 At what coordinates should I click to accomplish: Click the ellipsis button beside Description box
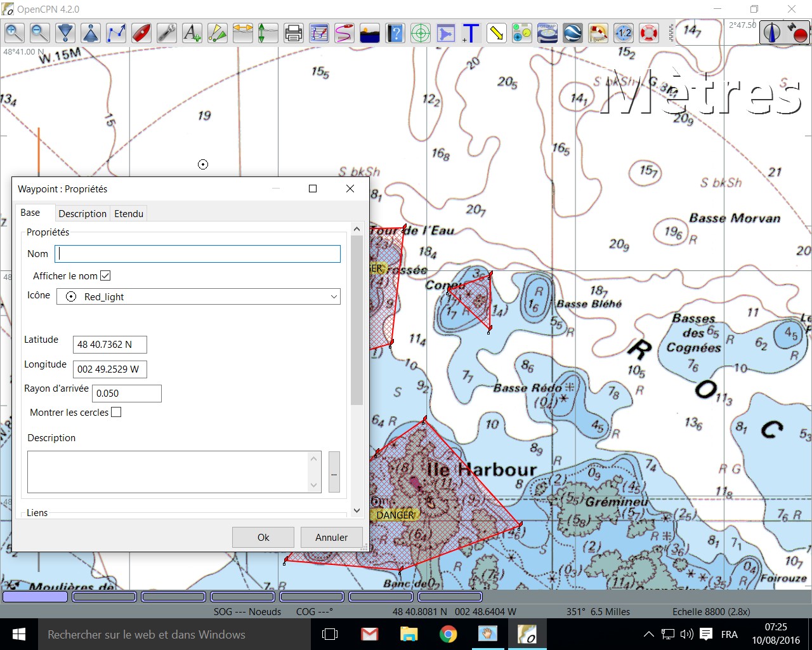(334, 472)
